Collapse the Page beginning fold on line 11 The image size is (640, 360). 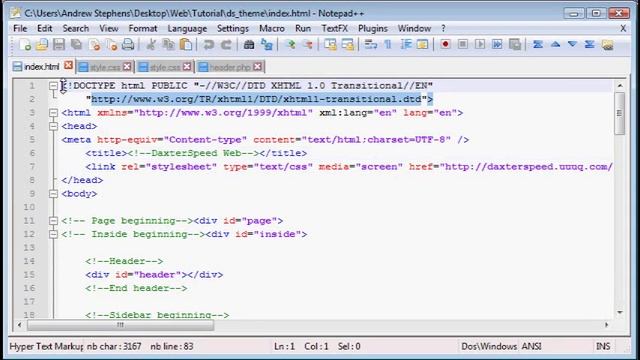(53, 221)
